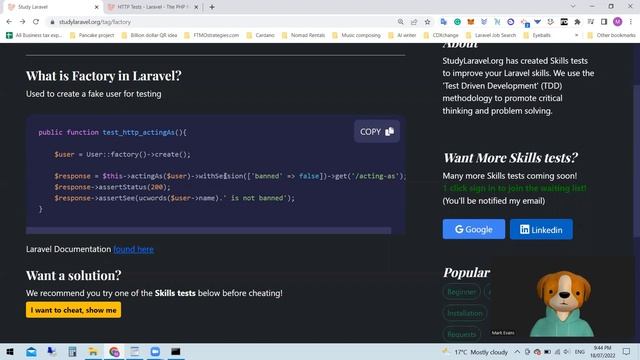Open Chrome three-dot menu
640x360 pixels.
tap(631, 22)
